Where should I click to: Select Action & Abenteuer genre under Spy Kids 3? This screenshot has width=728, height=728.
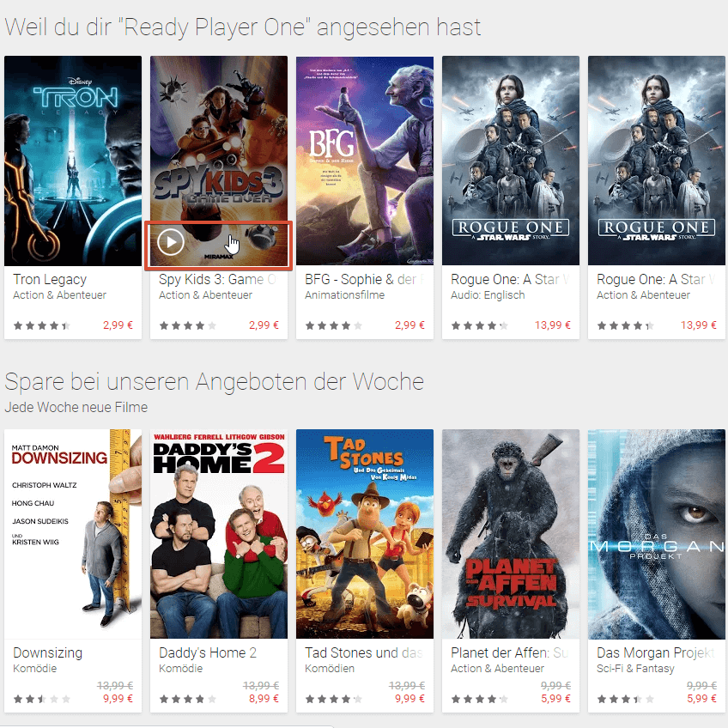coord(205,294)
